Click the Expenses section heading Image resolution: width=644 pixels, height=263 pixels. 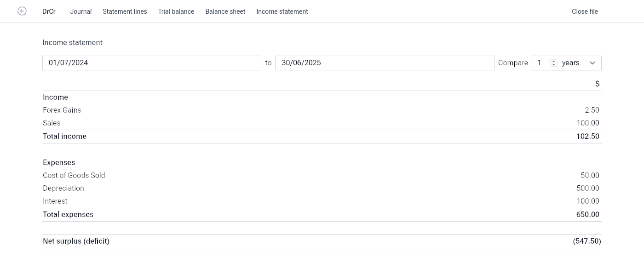[x=59, y=162]
